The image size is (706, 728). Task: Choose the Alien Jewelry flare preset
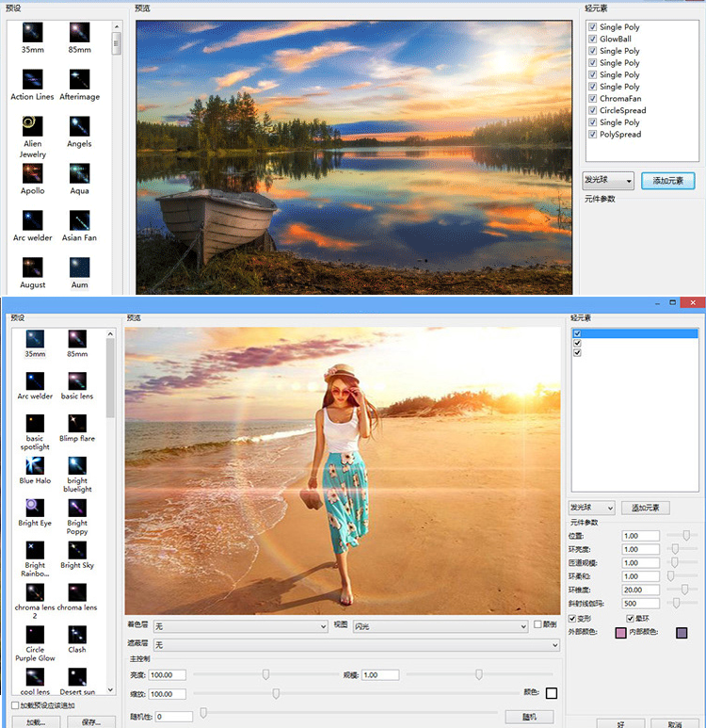pyautogui.click(x=33, y=126)
